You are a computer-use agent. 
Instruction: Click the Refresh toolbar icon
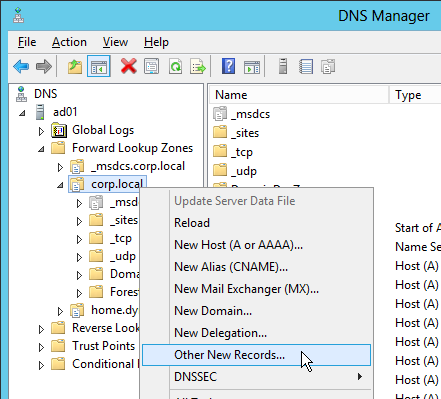tap(175, 66)
